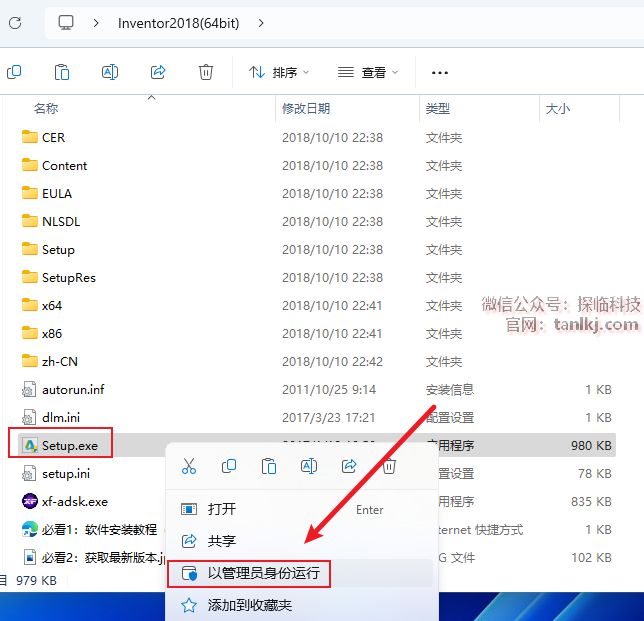This screenshot has height=621, width=644.
Task: Sort by Name (名称) column header
Action: [x=46, y=108]
